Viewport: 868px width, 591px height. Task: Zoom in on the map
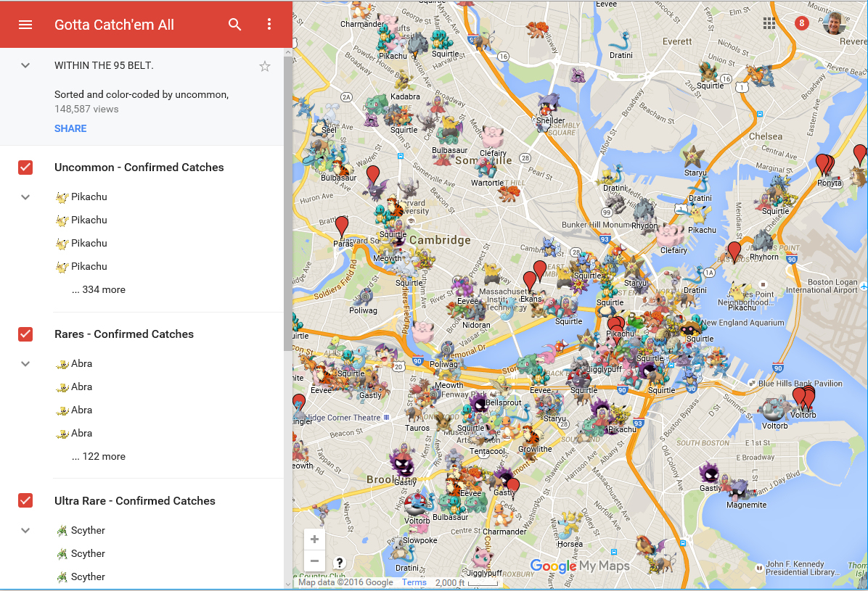(x=314, y=540)
